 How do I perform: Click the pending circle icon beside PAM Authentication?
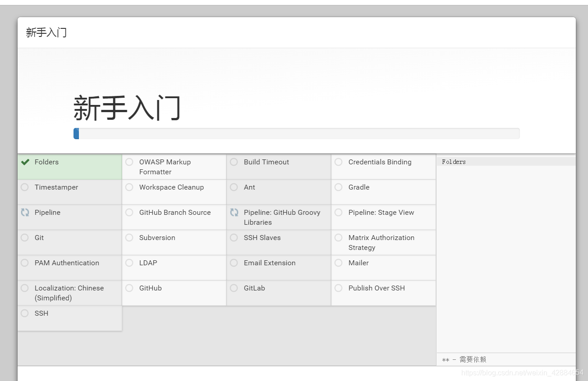click(25, 263)
